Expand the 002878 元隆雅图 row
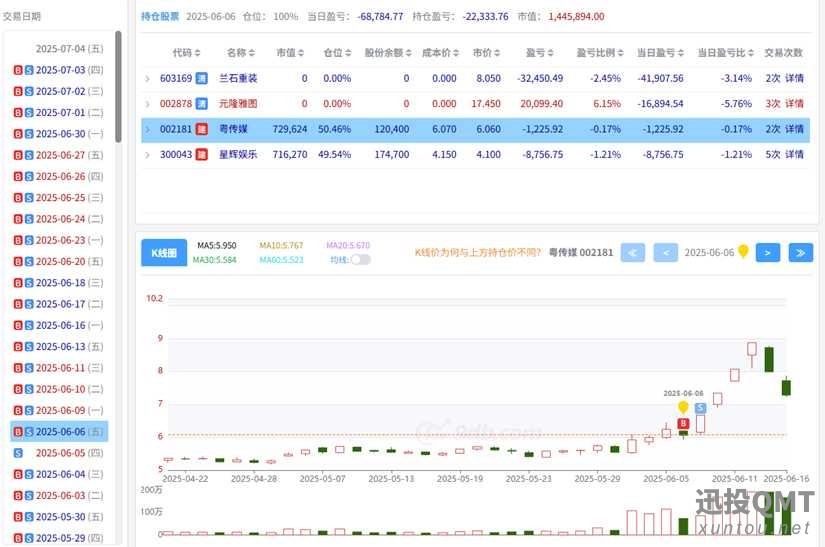Screen dimensions: 825x547 point(147,104)
